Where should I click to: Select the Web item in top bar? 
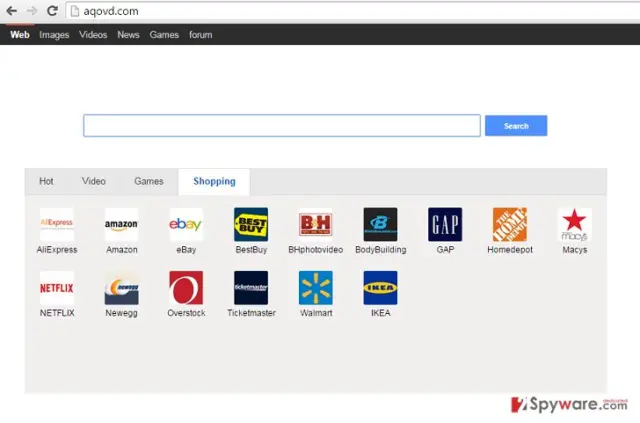20,35
